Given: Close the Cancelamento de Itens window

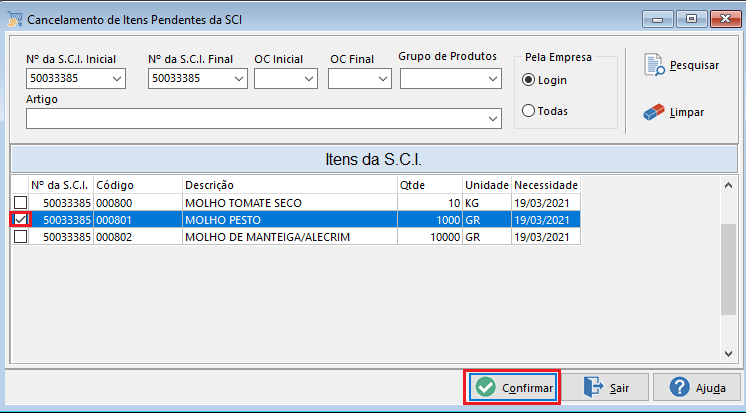Looking at the screenshot, I should pos(725,19).
